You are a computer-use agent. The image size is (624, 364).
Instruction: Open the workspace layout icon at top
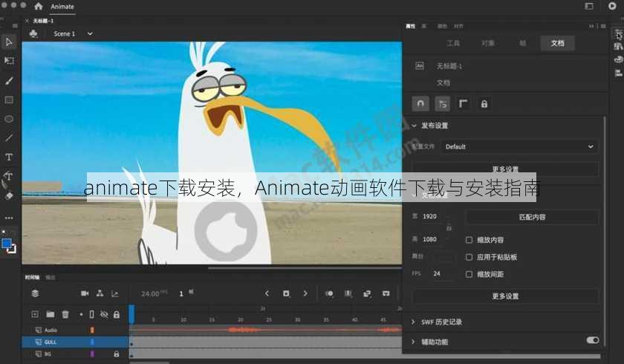point(589,6)
